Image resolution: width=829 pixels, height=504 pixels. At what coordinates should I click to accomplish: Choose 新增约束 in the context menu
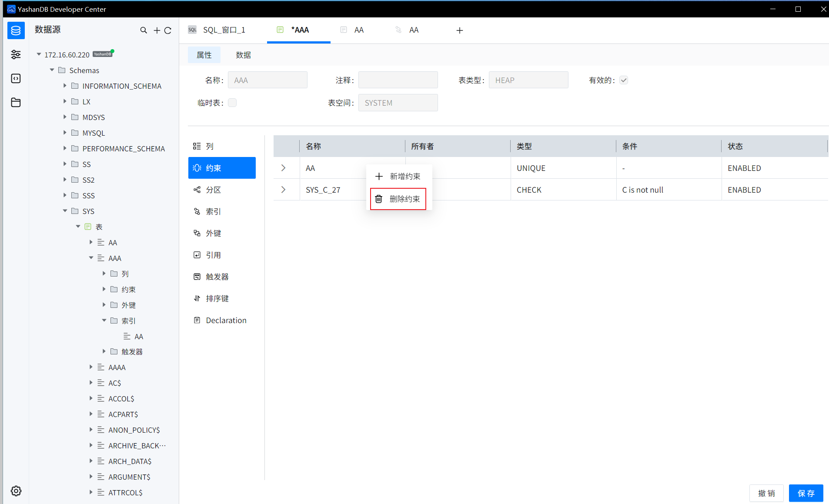pos(398,176)
